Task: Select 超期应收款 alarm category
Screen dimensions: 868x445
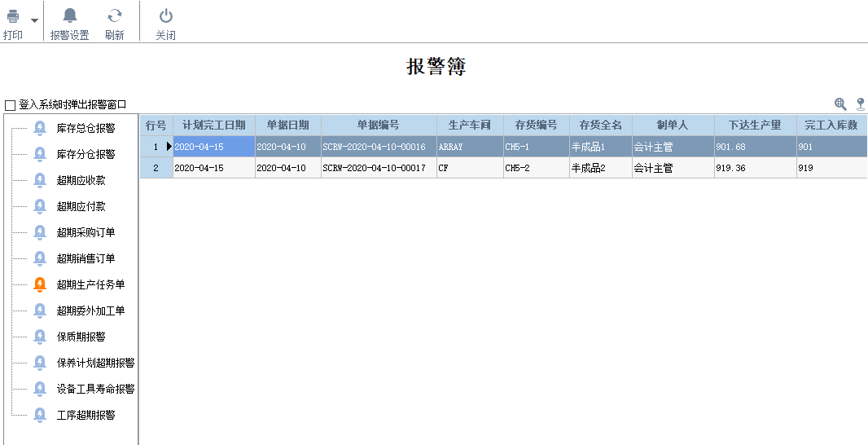Action: 81,180
